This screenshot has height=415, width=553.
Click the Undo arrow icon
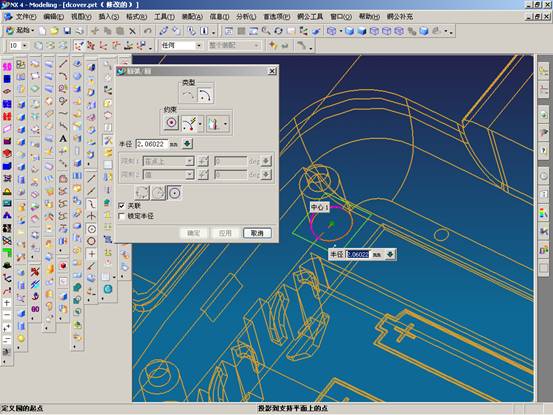click(148, 31)
